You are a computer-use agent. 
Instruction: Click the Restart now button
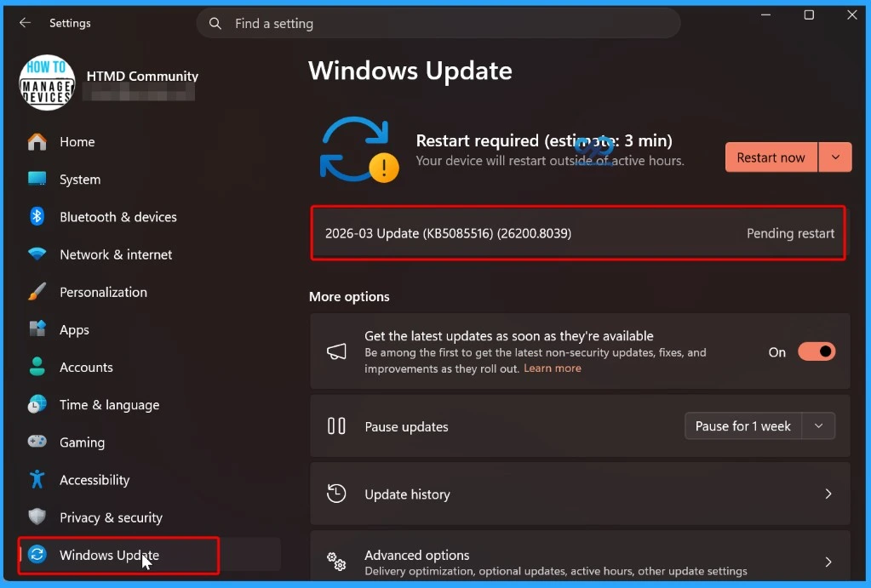[770, 157]
